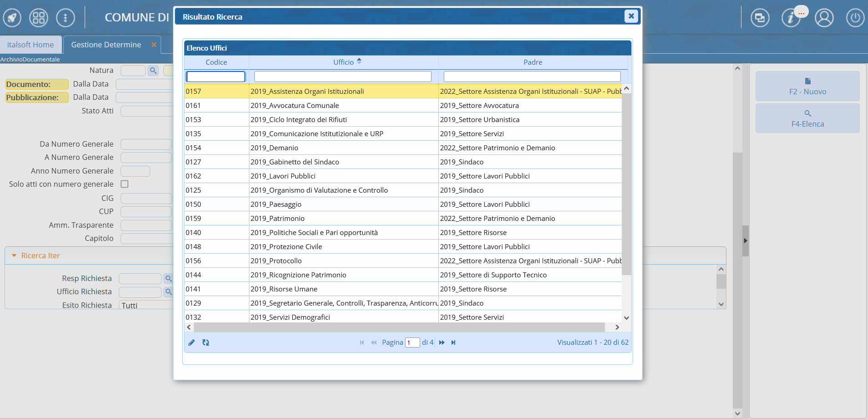Click the magnifier next to Natura field
This screenshot has width=868, height=419.
click(153, 71)
